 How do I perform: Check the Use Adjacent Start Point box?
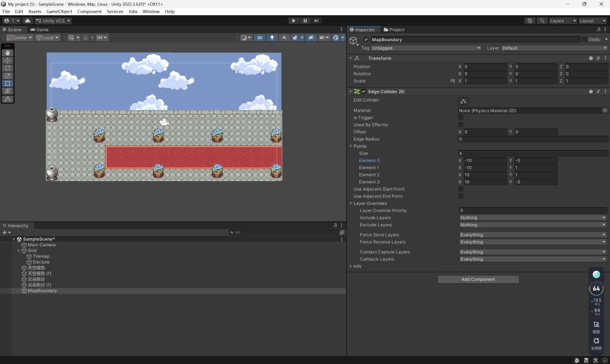tap(461, 190)
